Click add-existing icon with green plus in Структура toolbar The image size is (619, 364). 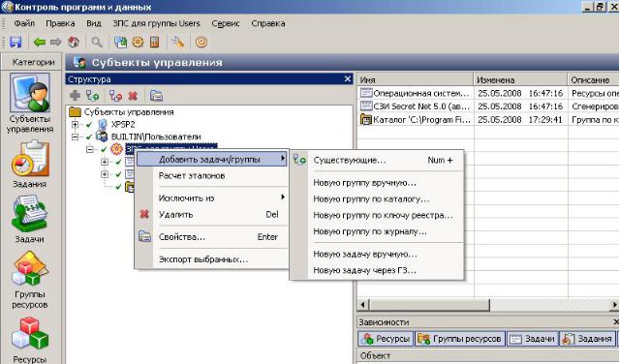tap(93, 95)
